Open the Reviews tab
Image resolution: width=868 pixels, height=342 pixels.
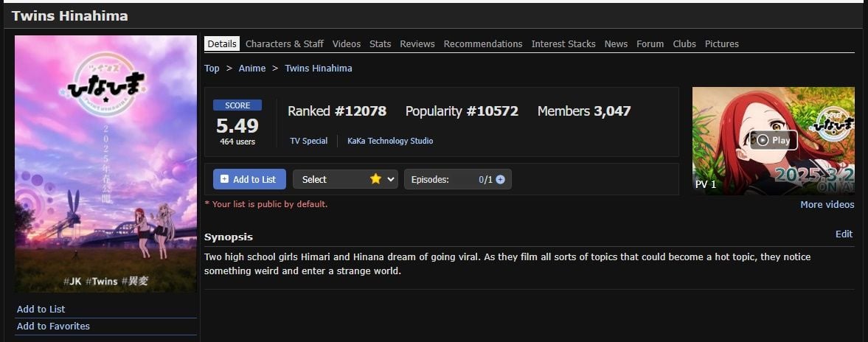click(417, 43)
